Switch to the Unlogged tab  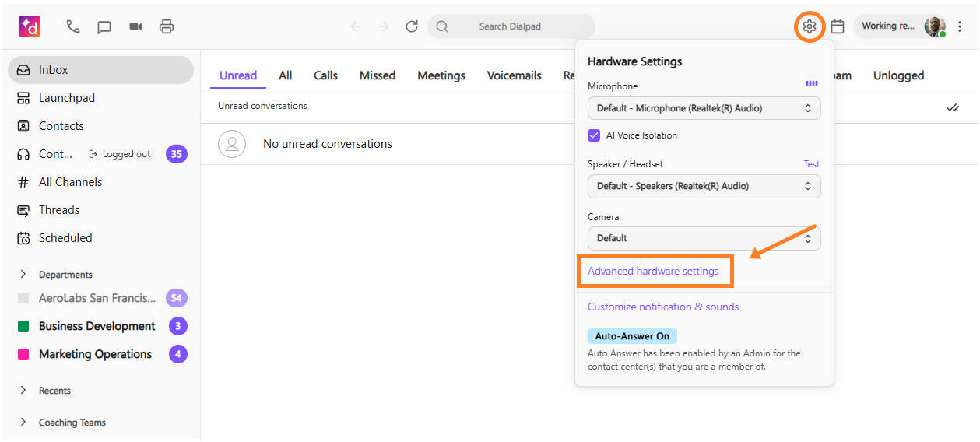[899, 75]
